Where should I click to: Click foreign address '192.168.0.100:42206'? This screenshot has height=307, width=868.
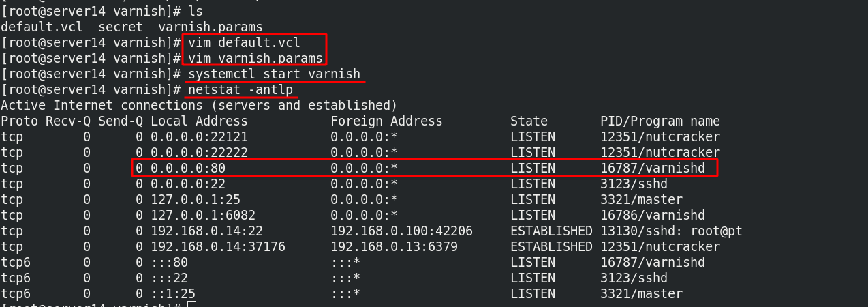click(x=401, y=231)
